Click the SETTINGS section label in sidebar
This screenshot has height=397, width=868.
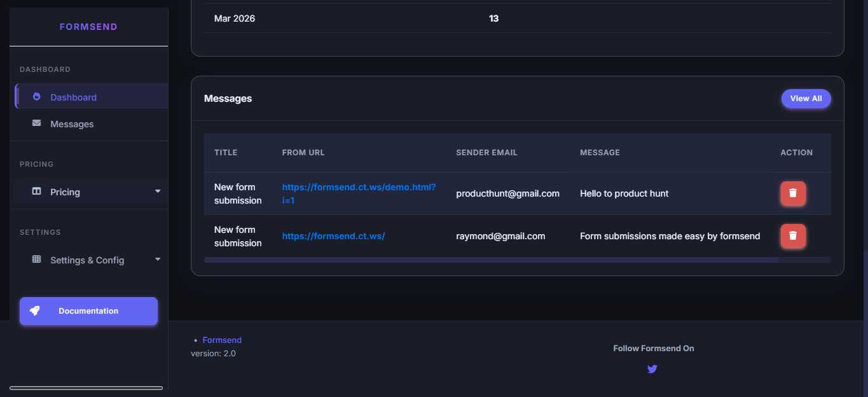40,232
